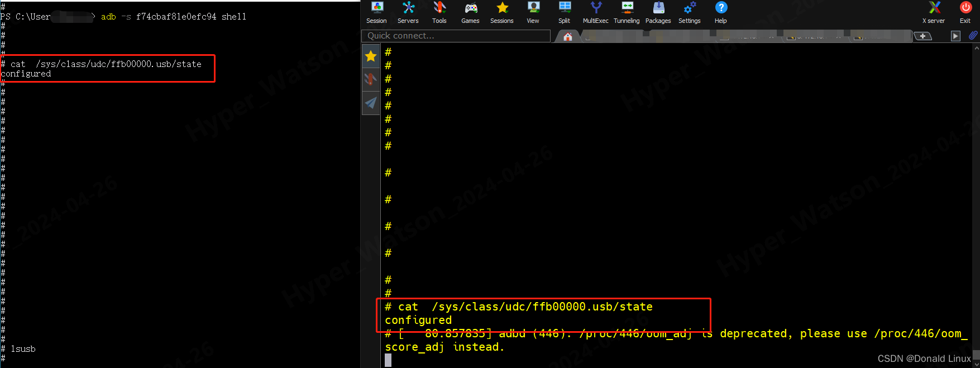Click the 'lsusb' command in PowerShell window
Screen dimensions: 980x368
[x=23, y=349]
